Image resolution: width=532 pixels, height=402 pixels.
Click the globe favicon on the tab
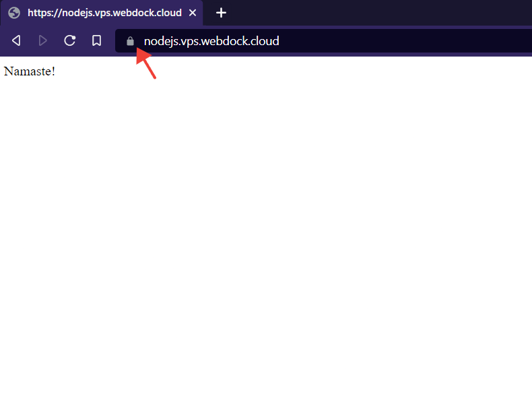14,13
